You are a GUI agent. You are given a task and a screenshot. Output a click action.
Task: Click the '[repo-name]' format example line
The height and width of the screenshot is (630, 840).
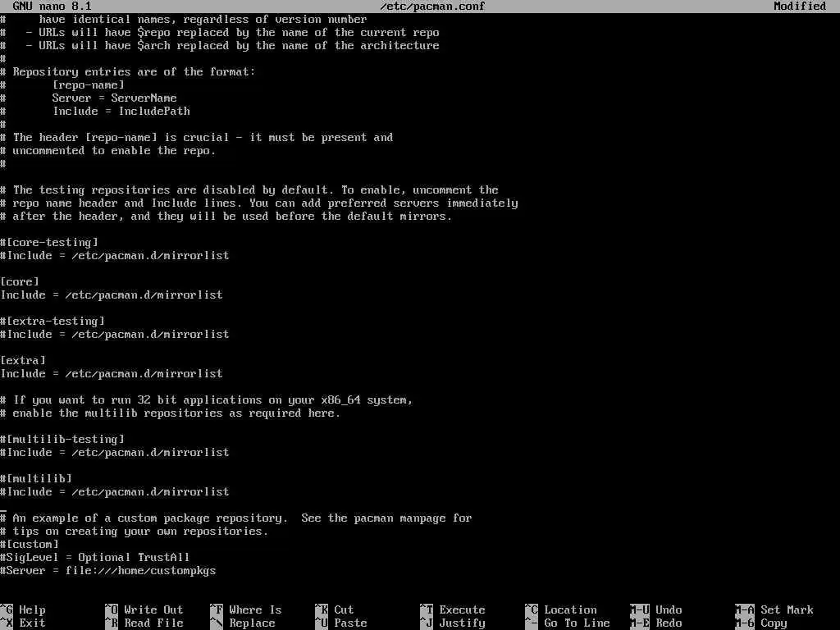coord(62,84)
